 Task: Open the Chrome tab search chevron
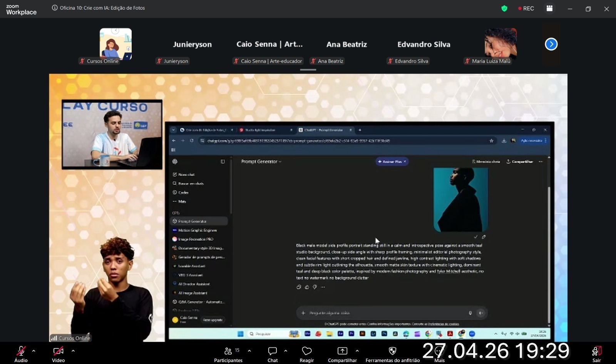pos(173,130)
